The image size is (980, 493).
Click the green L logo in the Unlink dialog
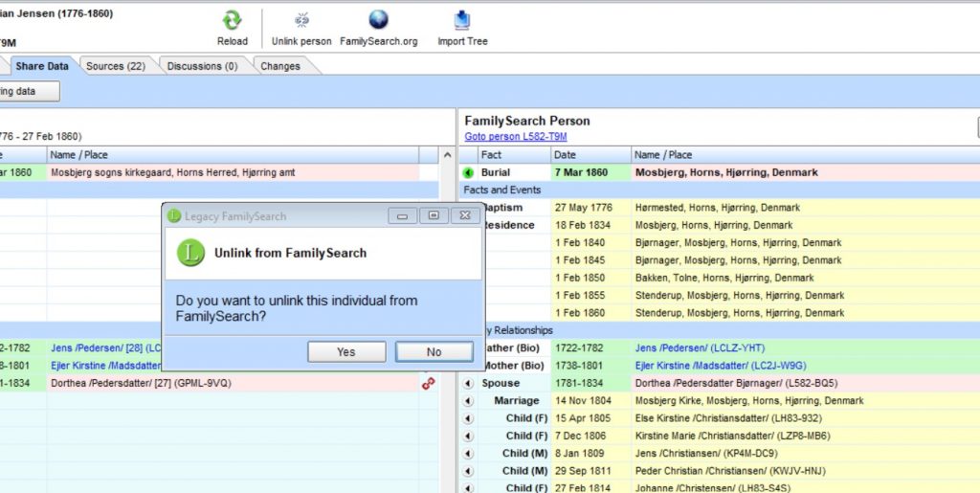coord(190,253)
